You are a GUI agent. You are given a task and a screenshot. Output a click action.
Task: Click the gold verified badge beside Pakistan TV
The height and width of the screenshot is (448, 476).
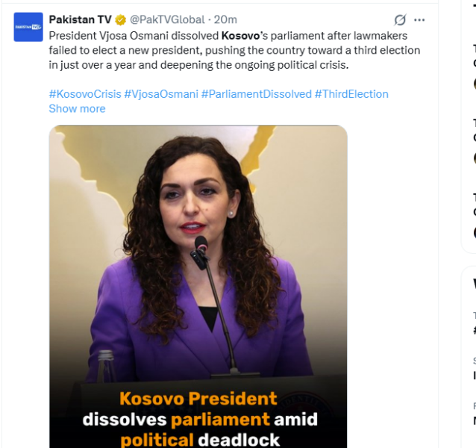click(121, 20)
